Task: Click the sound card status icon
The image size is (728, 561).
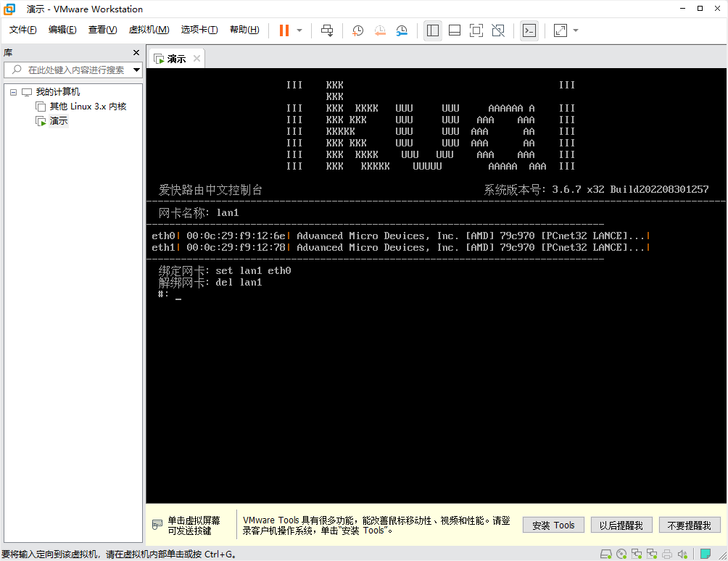Action: pyautogui.click(x=682, y=554)
